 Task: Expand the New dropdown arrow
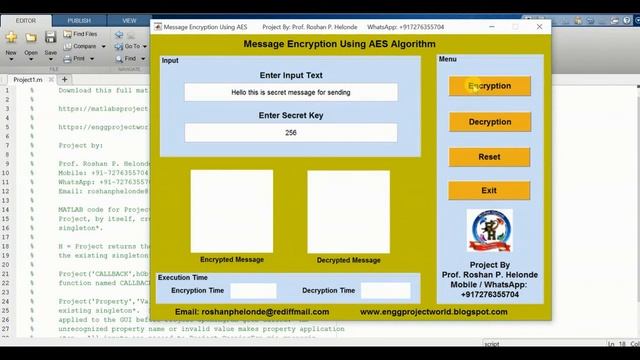click(11, 60)
